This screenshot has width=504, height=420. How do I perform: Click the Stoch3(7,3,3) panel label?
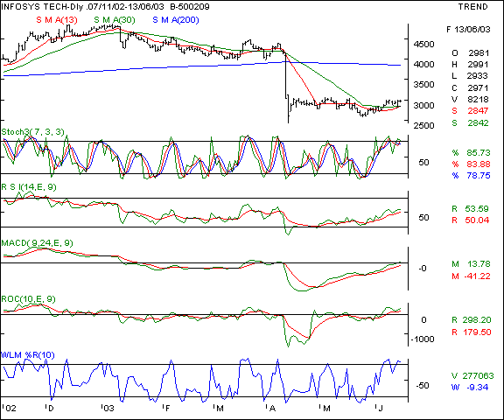pos(32,132)
